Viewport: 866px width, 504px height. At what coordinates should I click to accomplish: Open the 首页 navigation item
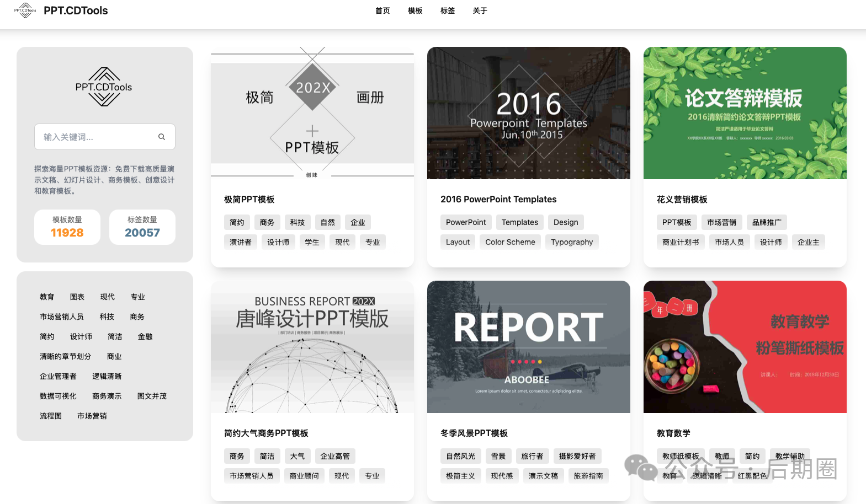coord(382,10)
